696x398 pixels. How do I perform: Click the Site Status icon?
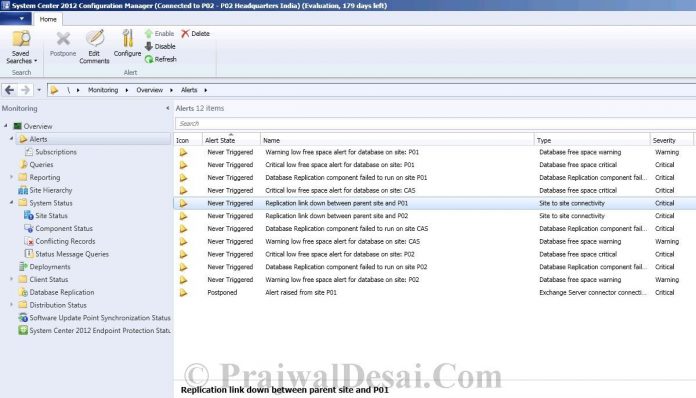29,216
